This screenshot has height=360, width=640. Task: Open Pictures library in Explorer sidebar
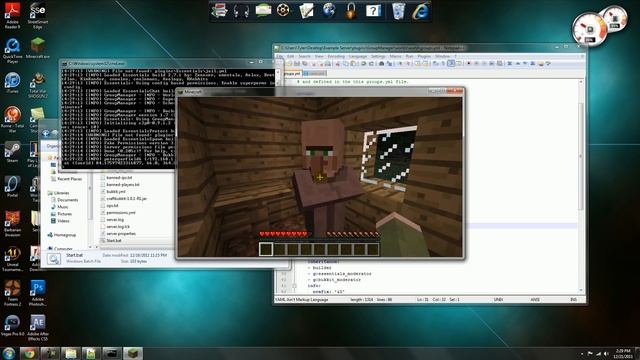pos(64,214)
